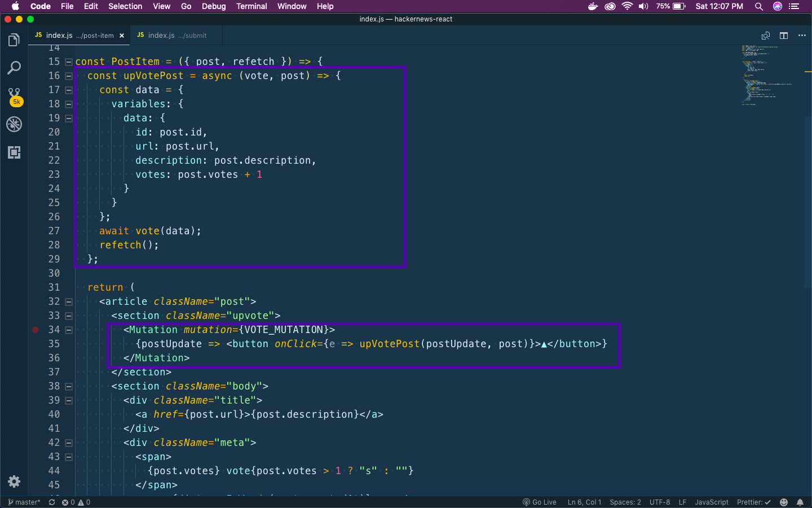The height and width of the screenshot is (508, 812).
Task: Click the battery 75% indicator
Action: point(671,6)
